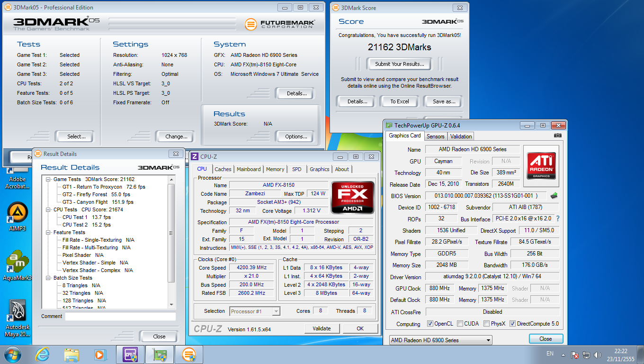The image size is (644, 364).
Task: Switch to GPU-Z via its taskbar icon
Action: click(160, 355)
